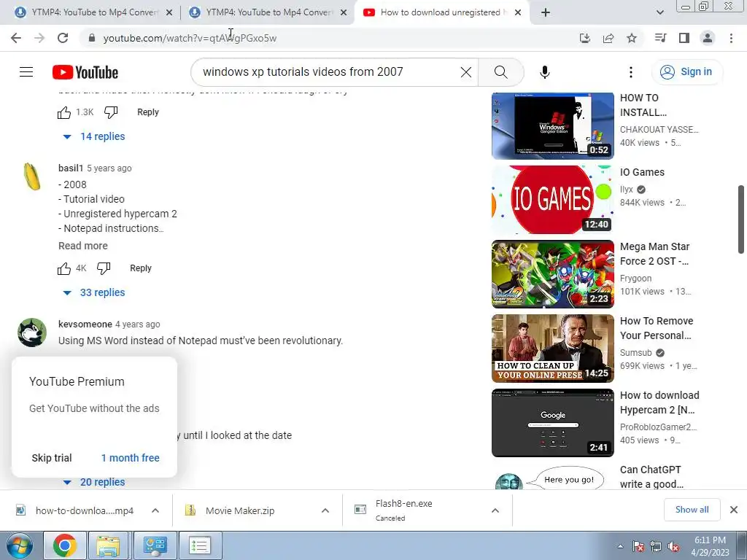Expand options for how-to-downloa mp4 download
747x560 pixels.
tap(155, 510)
